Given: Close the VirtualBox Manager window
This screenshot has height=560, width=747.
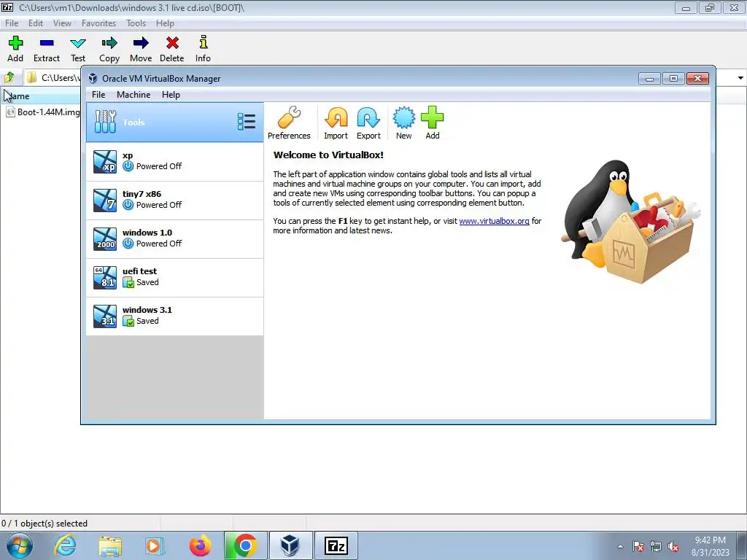Looking at the screenshot, I should (697, 78).
